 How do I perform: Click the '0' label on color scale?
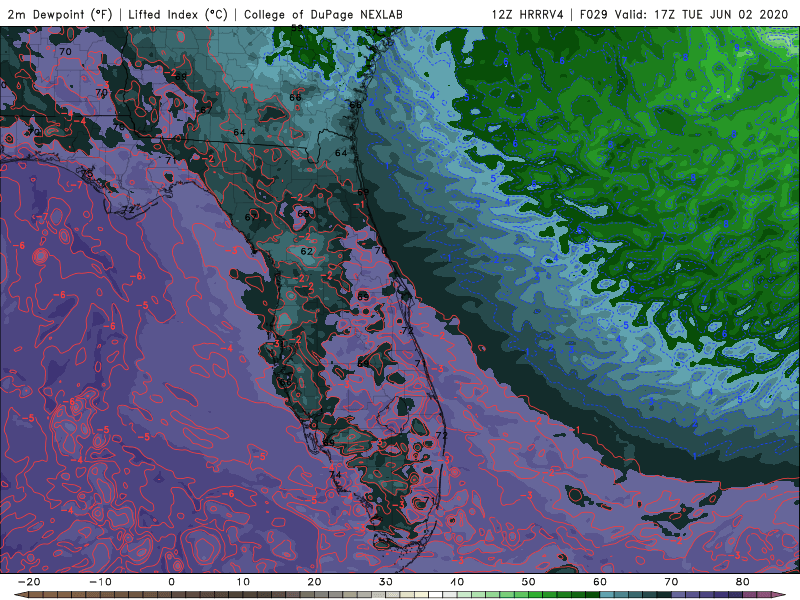[x=171, y=582]
